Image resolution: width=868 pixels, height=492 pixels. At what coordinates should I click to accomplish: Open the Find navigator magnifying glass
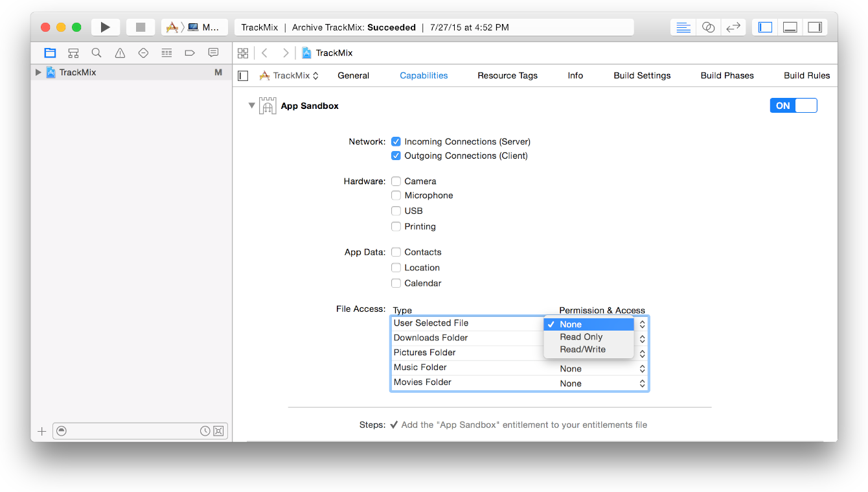tap(97, 53)
